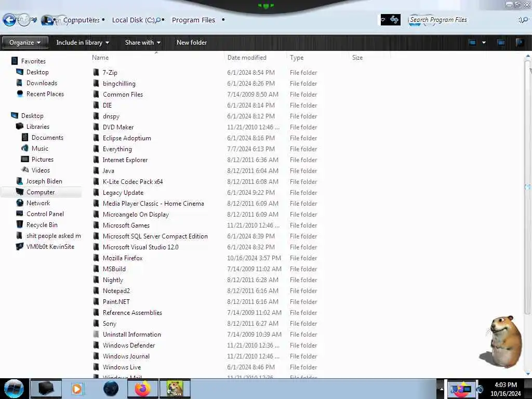Click Downloads icon in Favorites
This screenshot has height=399, width=532.
click(20, 83)
